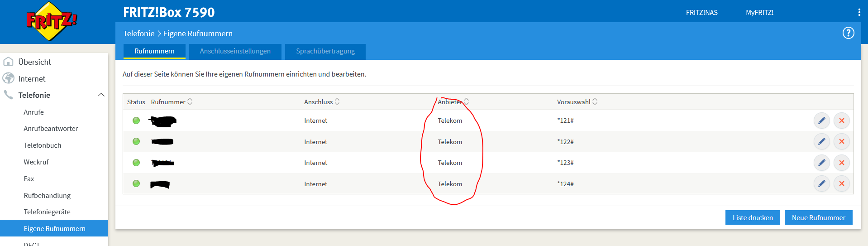
Task: Click the Status column header
Action: [x=136, y=102]
